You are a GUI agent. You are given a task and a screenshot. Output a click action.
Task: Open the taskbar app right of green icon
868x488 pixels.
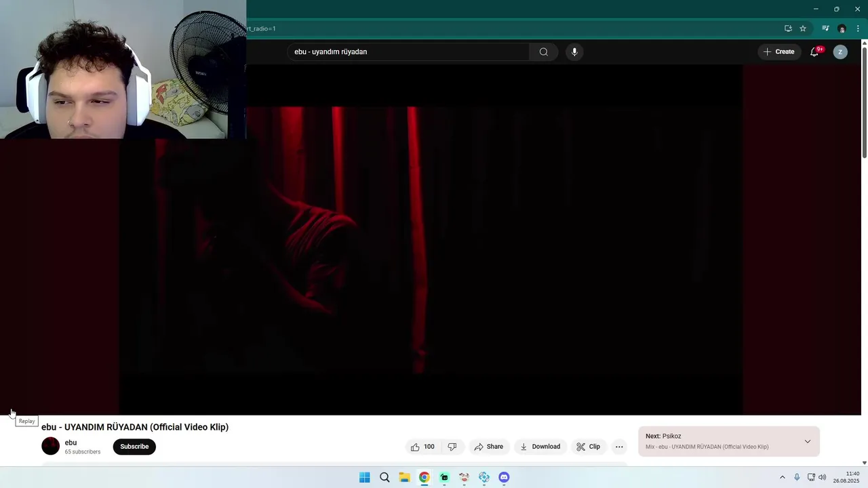(464, 477)
